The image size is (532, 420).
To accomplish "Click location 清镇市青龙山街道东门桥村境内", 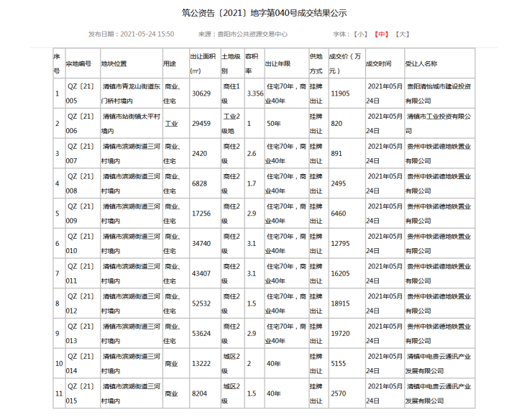I will 131,93.
